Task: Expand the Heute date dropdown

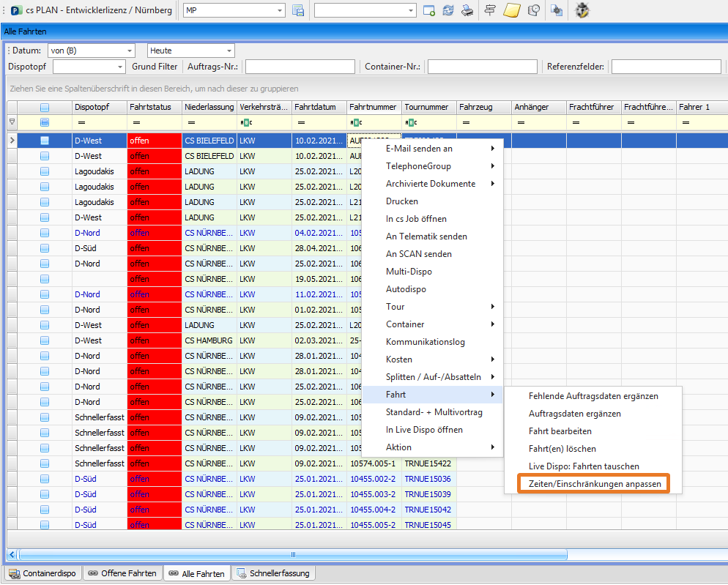Action: click(x=229, y=51)
